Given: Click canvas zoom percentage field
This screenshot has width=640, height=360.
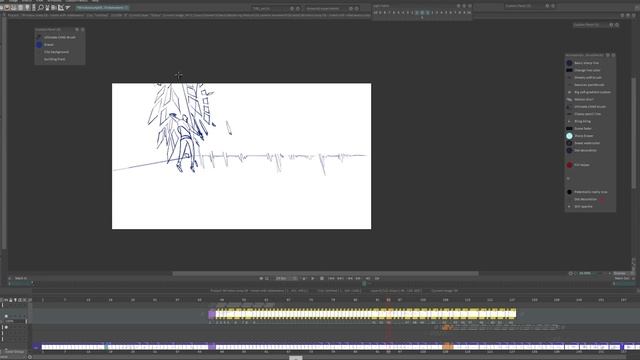Looking at the screenshot, I should tap(585, 273).
